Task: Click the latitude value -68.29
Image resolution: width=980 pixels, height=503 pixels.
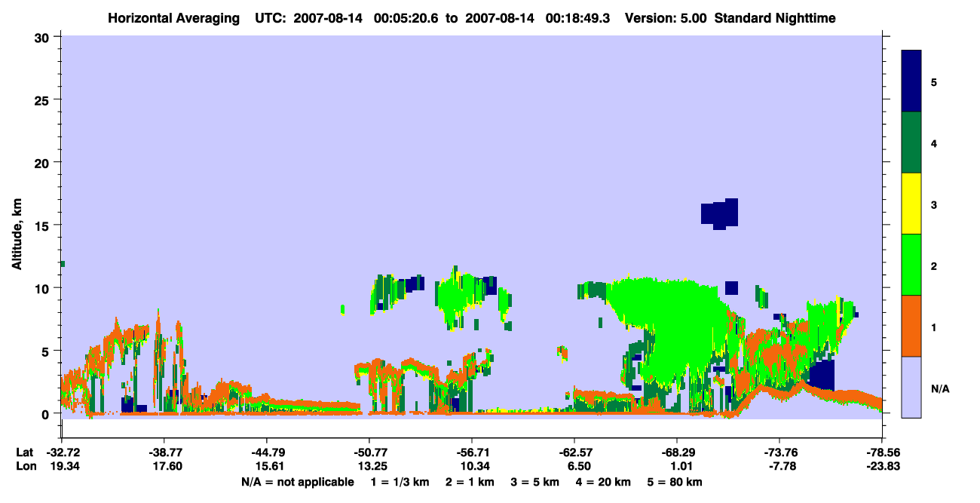Action: point(677,452)
